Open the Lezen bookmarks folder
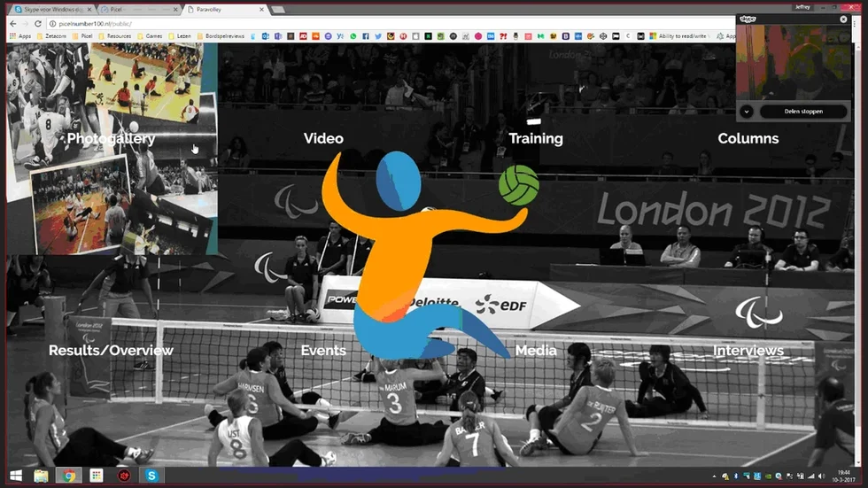The image size is (868, 488). (x=179, y=36)
